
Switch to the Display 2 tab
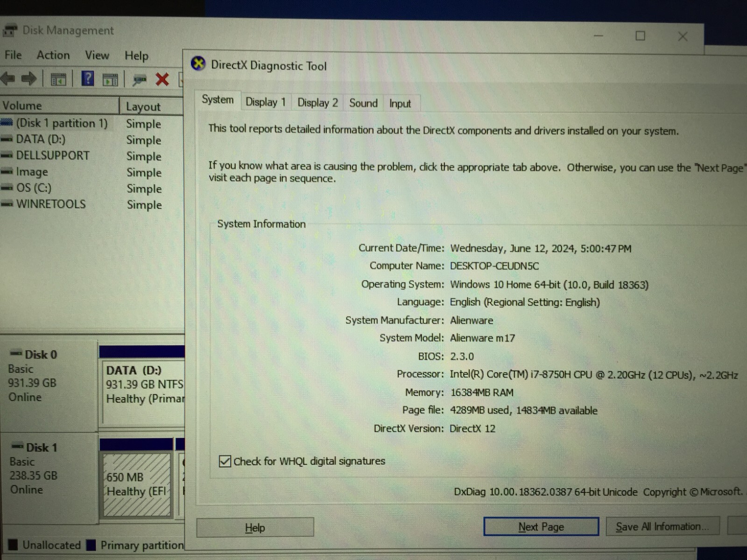pos(317,103)
